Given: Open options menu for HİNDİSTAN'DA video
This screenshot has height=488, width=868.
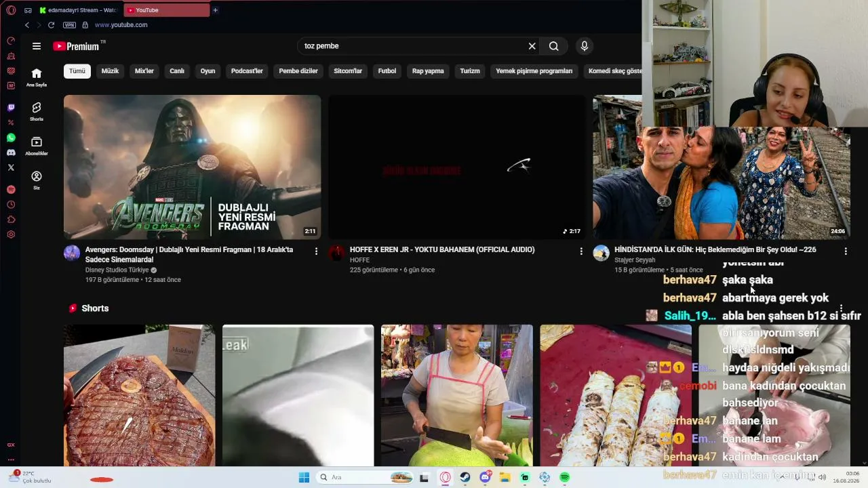Looking at the screenshot, I should point(846,251).
